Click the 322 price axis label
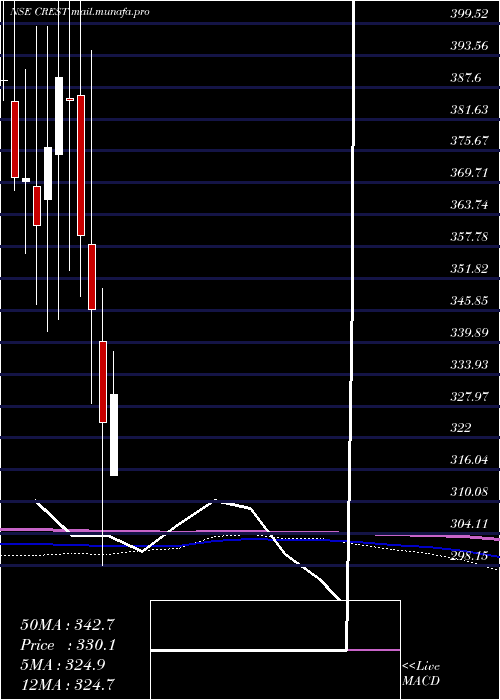Screen dimensions: 500x700 [461, 428]
